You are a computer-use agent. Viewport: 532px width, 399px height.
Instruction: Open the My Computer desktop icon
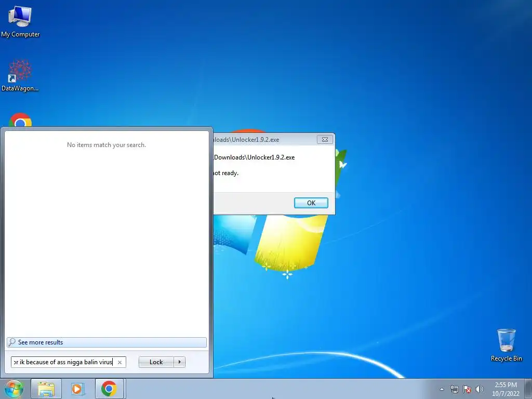[20, 21]
